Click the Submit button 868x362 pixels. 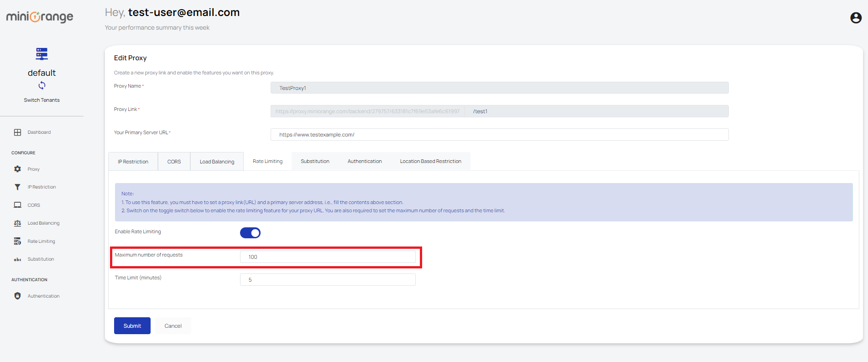(x=132, y=326)
